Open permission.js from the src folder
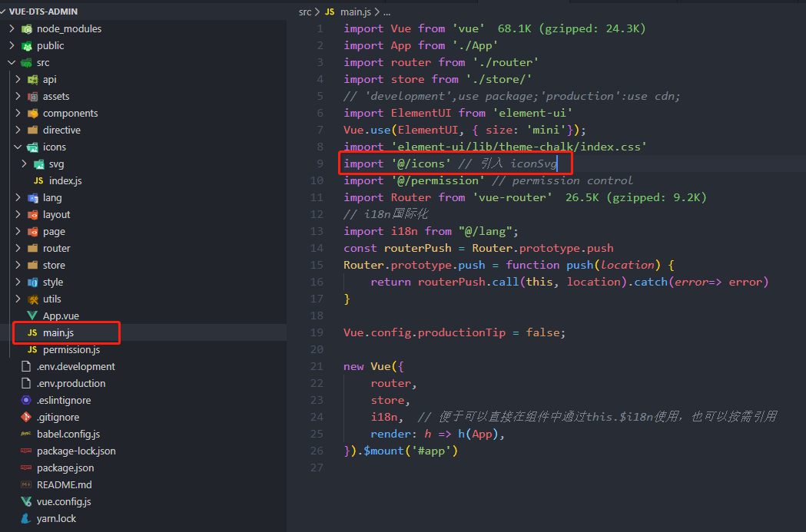Viewport: 806px width, 532px height. click(71, 350)
